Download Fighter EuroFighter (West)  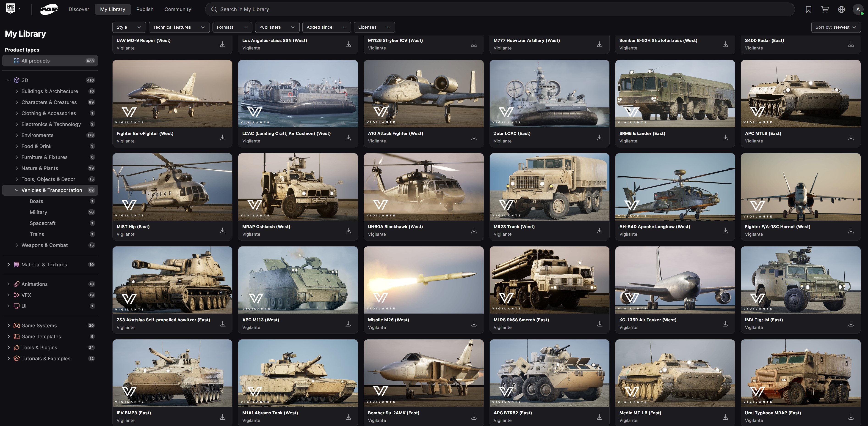pos(223,138)
